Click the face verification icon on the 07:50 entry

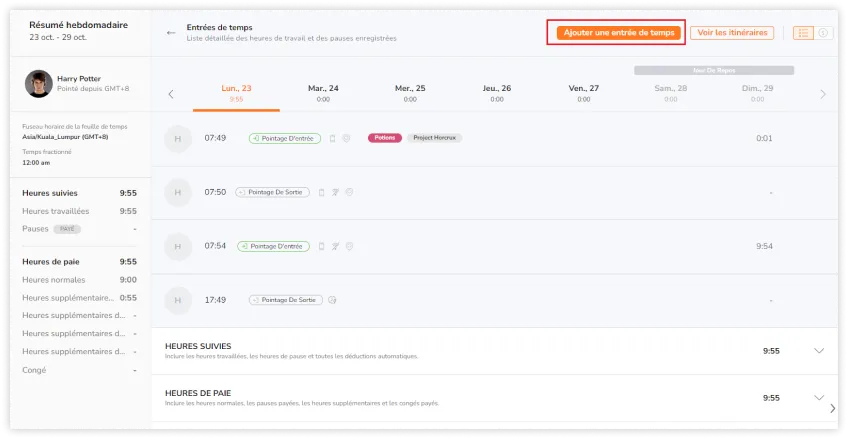[x=350, y=191]
